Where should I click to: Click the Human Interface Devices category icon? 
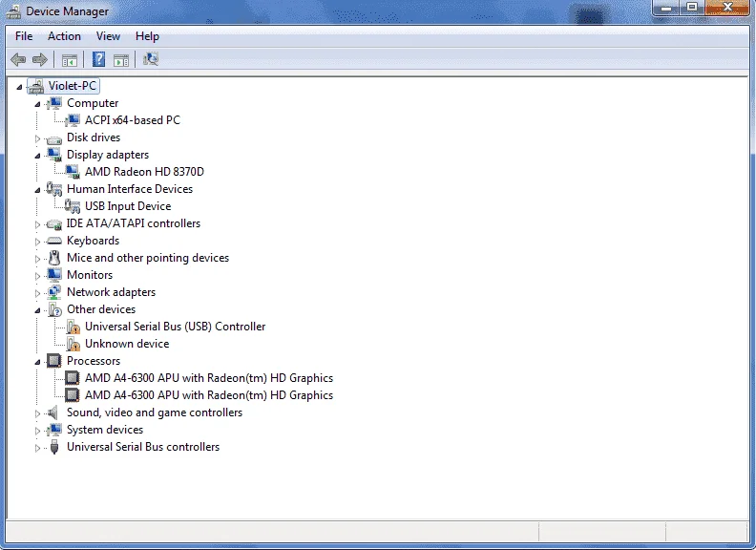54,189
